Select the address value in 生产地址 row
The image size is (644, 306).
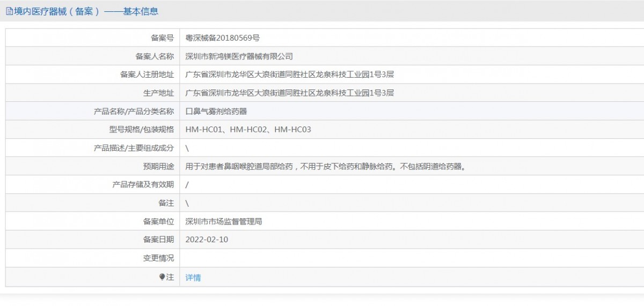pyautogui.click(x=290, y=93)
